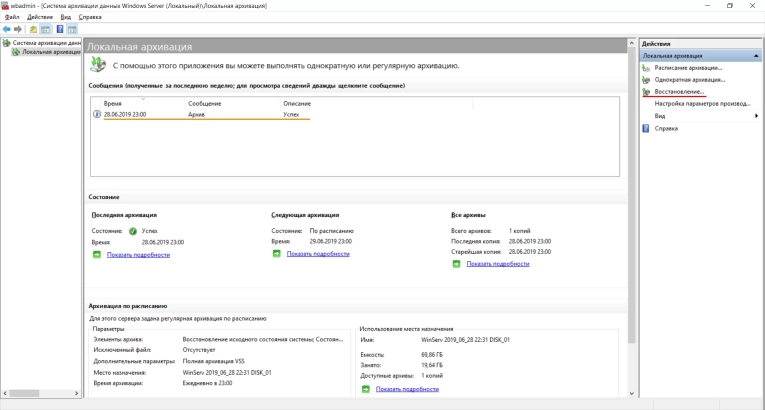The image size is (765, 410).
Task: Open Показать подробности under Следующая архивация
Action: 318,254
